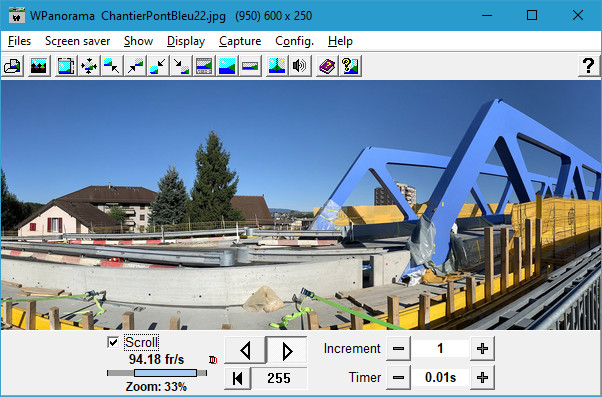602x397 pixels.
Task: Toggle the sound speaker icon
Action: (x=300, y=66)
